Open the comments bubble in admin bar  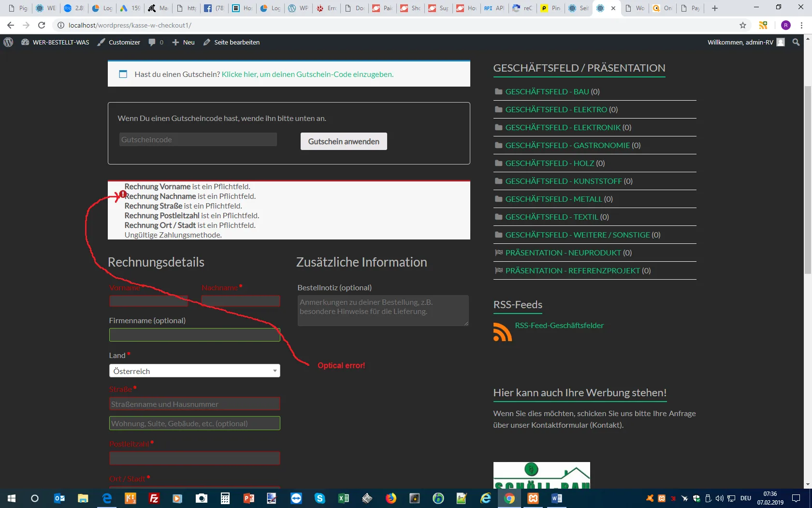coord(156,42)
